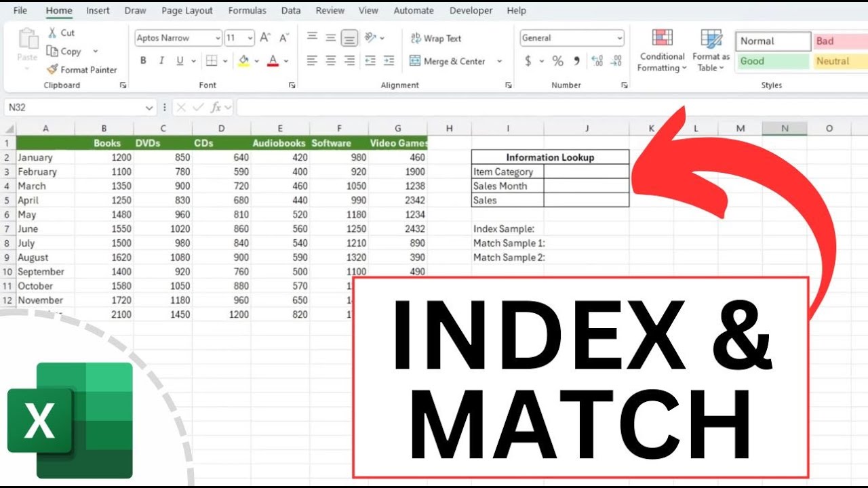
Task: Apply the Bad cell style
Action: 840,41
